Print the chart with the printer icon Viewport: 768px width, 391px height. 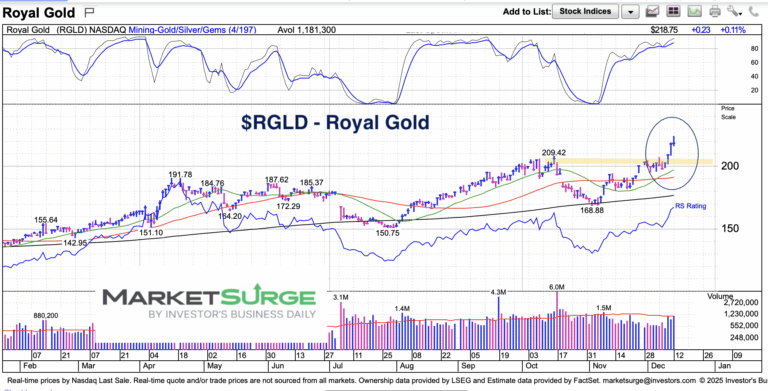pyautogui.click(x=715, y=11)
